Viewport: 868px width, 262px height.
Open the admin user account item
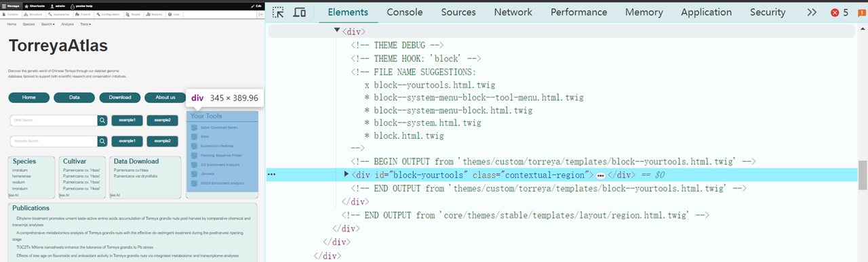(58, 5)
